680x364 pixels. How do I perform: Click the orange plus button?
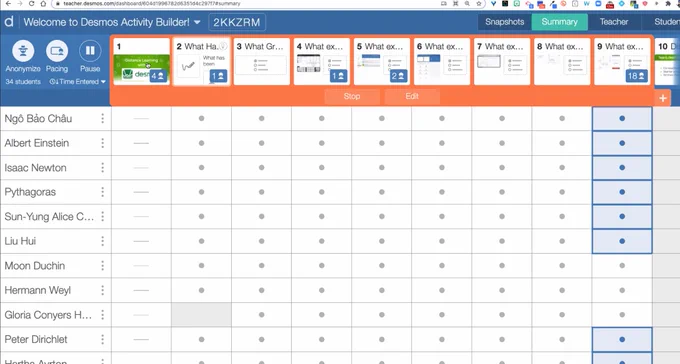pyautogui.click(x=663, y=98)
